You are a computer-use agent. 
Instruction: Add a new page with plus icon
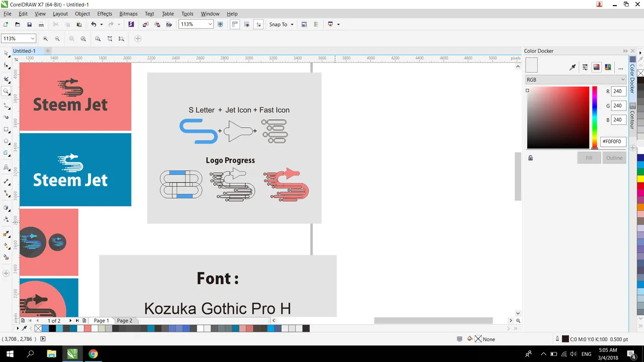pyautogui.click(x=84, y=320)
